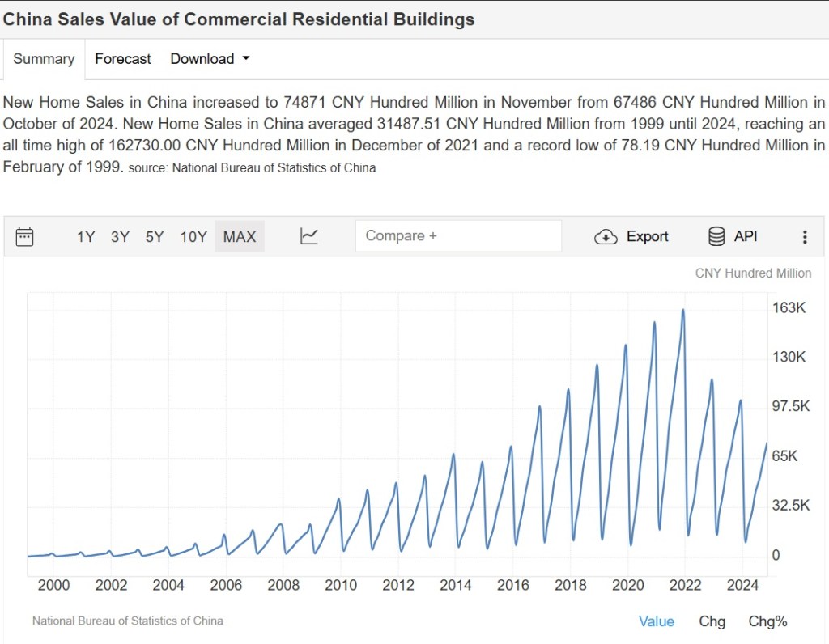Click the Export cloud download icon
The height and width of the screenshot is (644, 829).
606,236
